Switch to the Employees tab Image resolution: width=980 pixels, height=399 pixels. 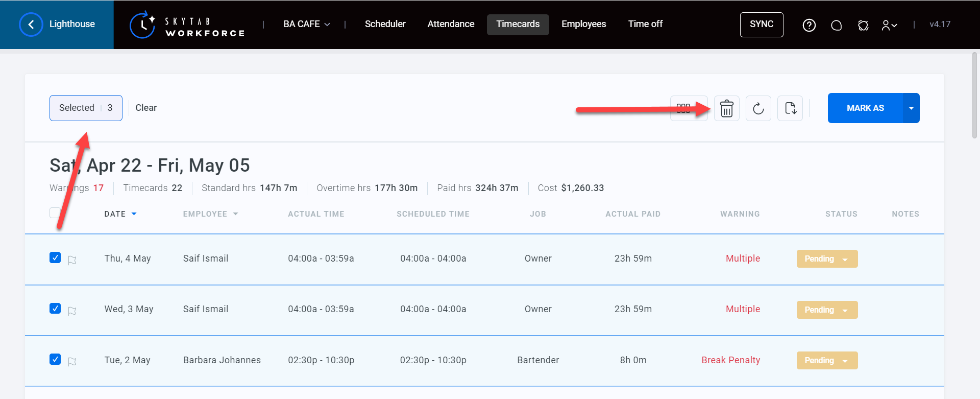[x=583, y=24]
